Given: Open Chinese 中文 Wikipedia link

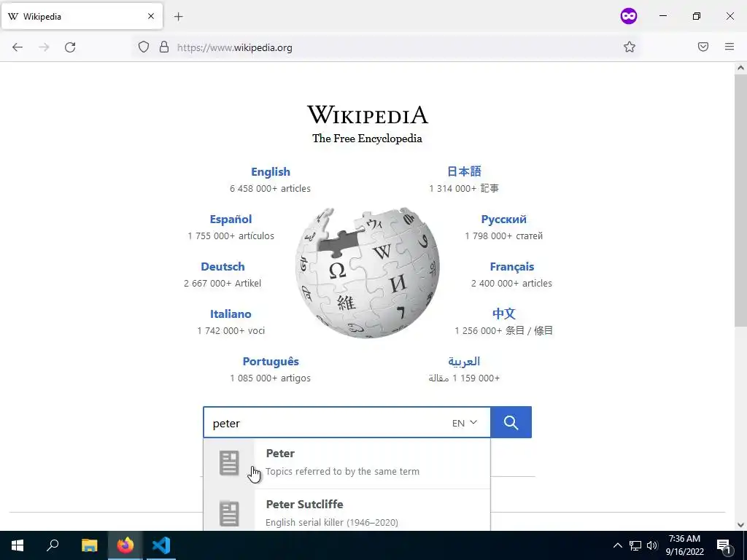Looking at the screenshot, I should pyautogui.click(x=503, y=314).
